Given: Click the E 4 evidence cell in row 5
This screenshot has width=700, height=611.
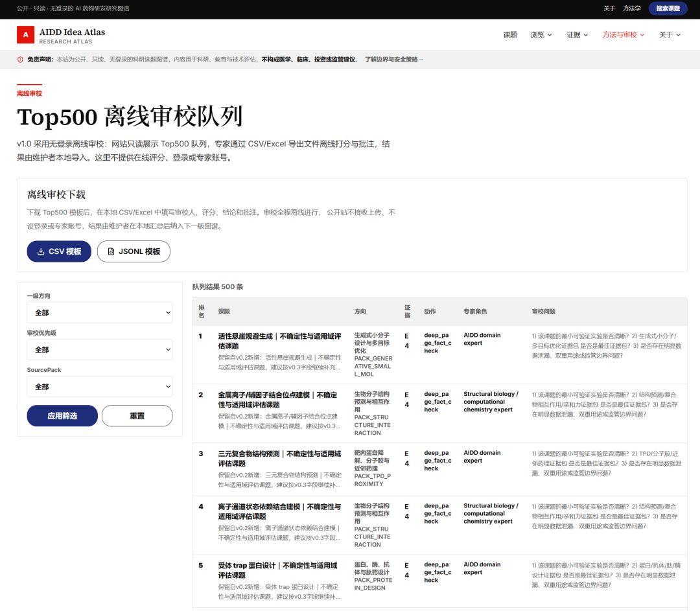Looking at the screenshot, I should click(x=406, y=570).
